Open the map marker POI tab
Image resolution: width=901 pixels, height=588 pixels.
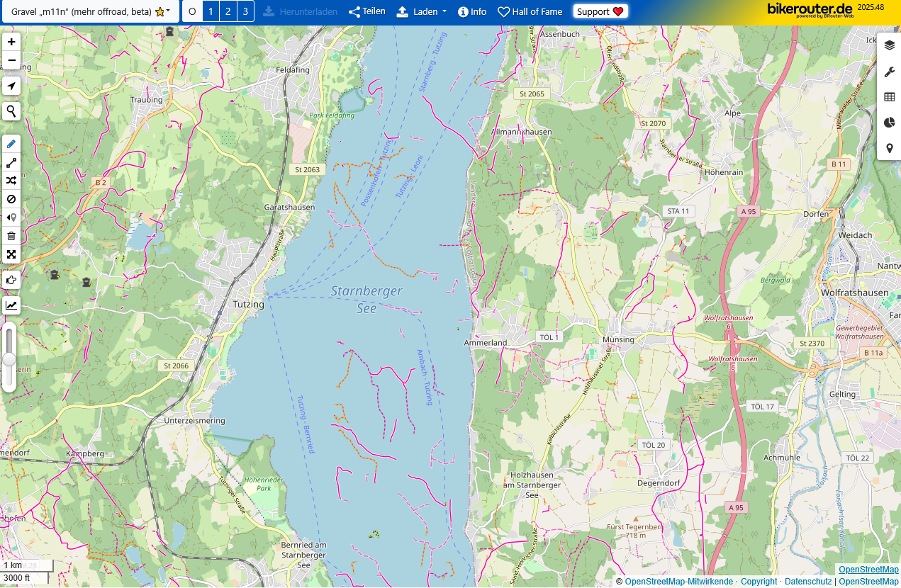pyautogui.click(x=890, y=148)
